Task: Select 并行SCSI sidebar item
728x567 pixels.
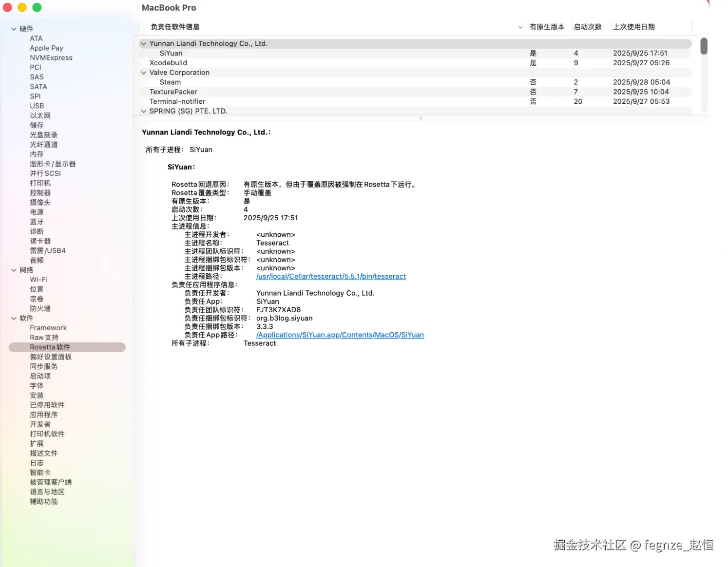Action: pyautogui.click(x=45, y=173)
